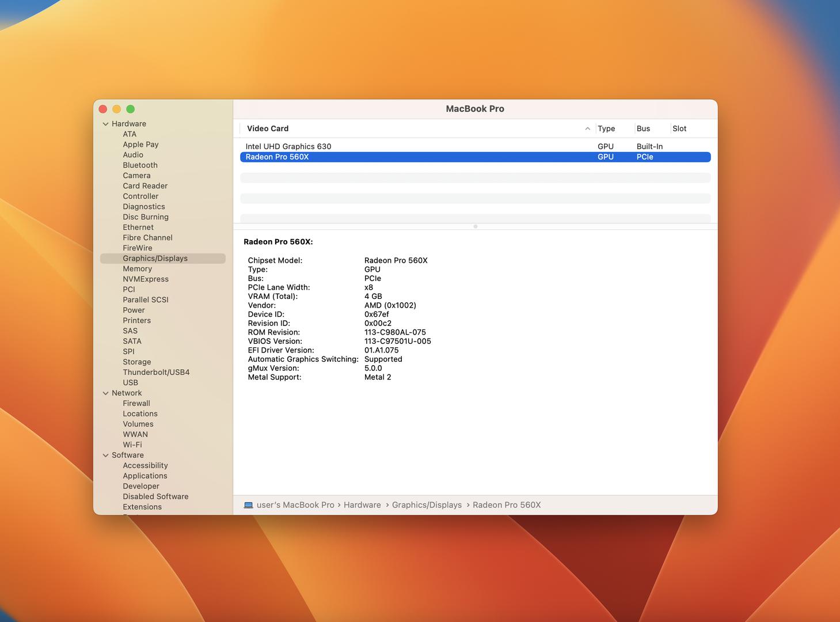
Task: Select Disc Burning in the sidebar
Action: tap(146, 217)
